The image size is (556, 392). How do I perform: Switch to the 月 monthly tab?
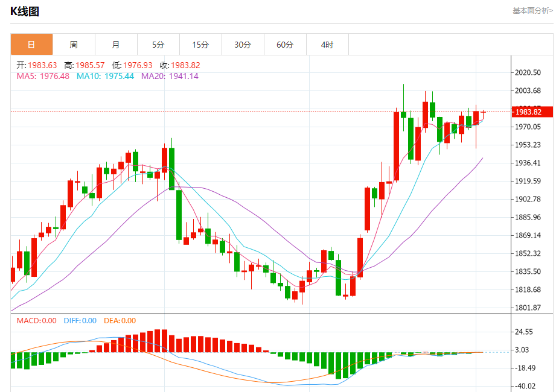tap(116, 45)
